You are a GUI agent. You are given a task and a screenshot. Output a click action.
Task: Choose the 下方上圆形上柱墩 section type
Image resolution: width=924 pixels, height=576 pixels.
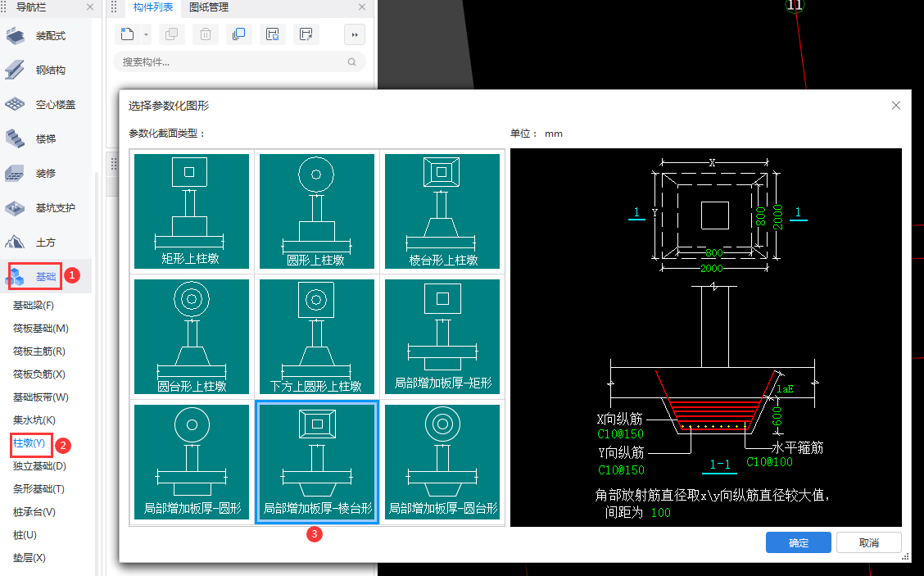[317, 337]
